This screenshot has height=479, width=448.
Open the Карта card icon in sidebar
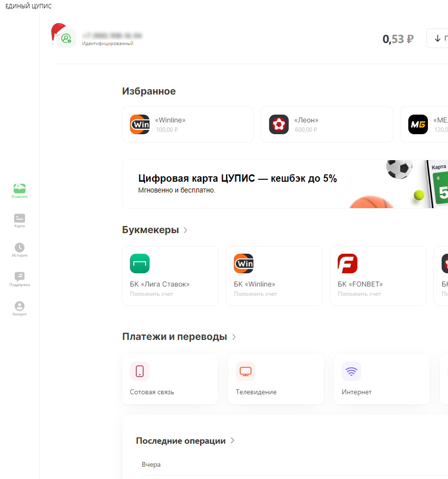(20, 218)
